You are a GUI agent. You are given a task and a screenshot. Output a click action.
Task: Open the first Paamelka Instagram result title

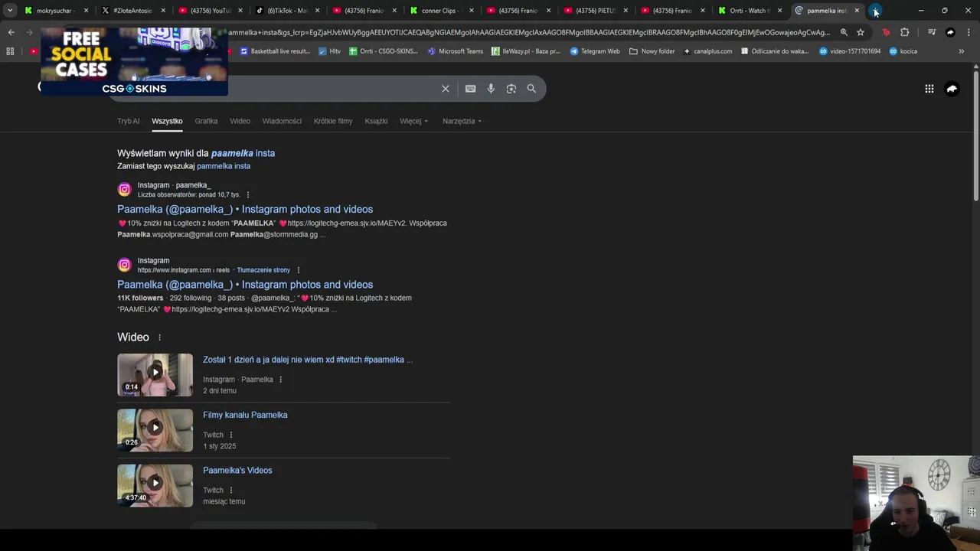[245, 209]
